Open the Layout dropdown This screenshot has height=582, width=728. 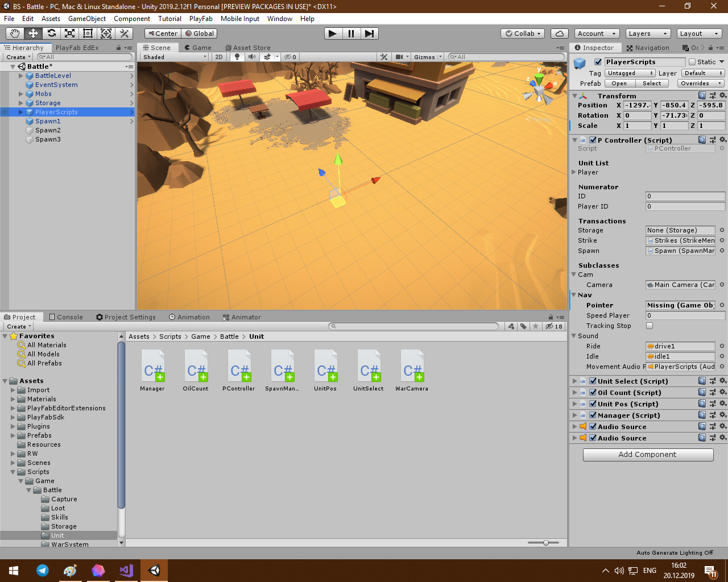coord(699,34)
